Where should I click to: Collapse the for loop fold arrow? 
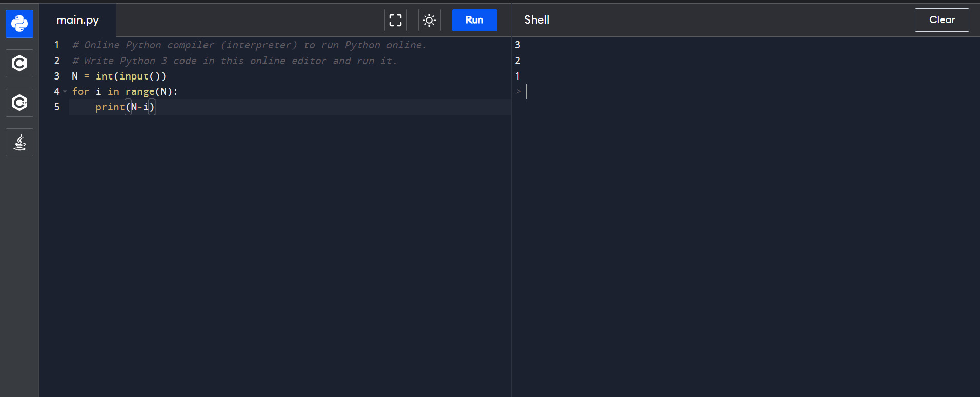[x=65, y=92]
